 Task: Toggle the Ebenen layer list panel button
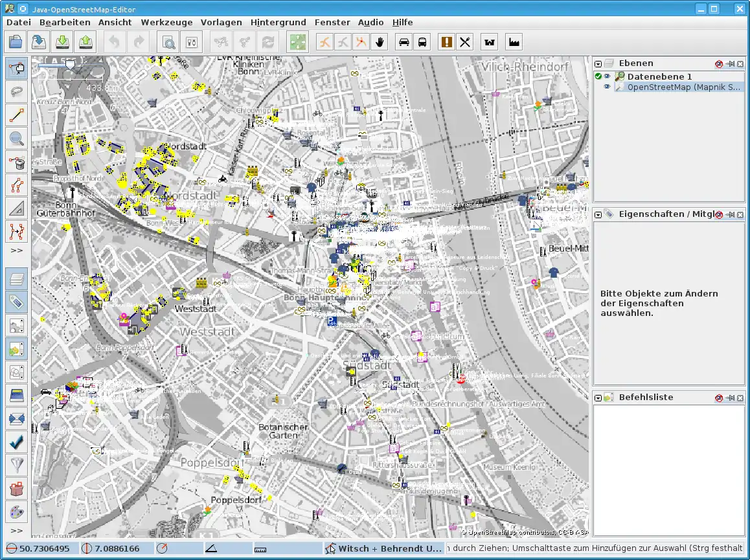pyautogui.click(x=17, y=279)
